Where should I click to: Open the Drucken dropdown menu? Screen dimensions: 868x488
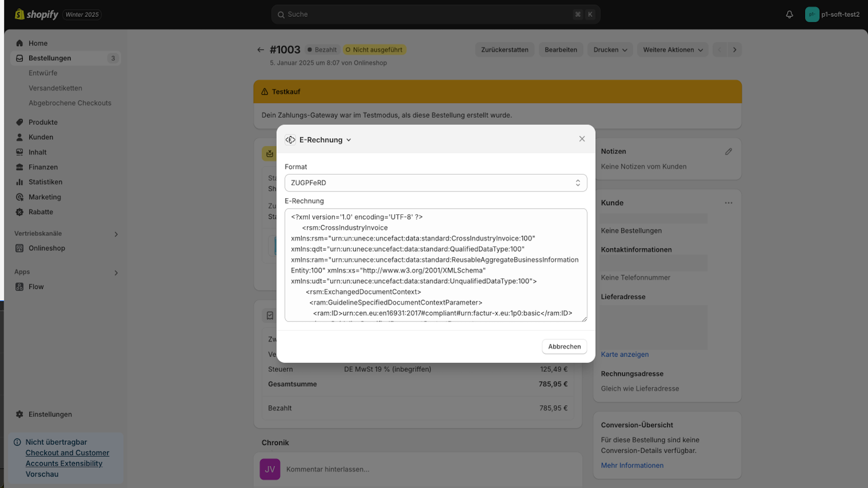[609, 49]
